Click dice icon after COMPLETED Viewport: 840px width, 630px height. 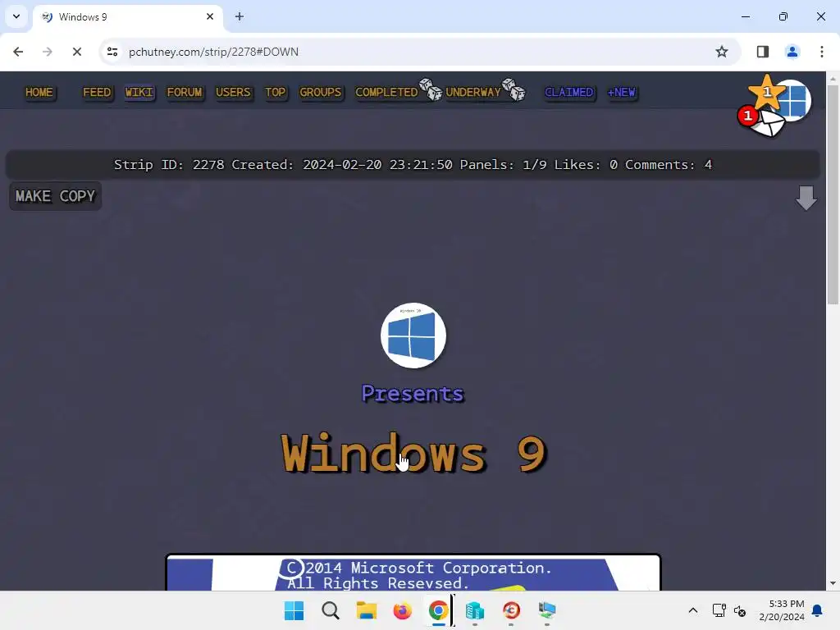pos(431,89)
